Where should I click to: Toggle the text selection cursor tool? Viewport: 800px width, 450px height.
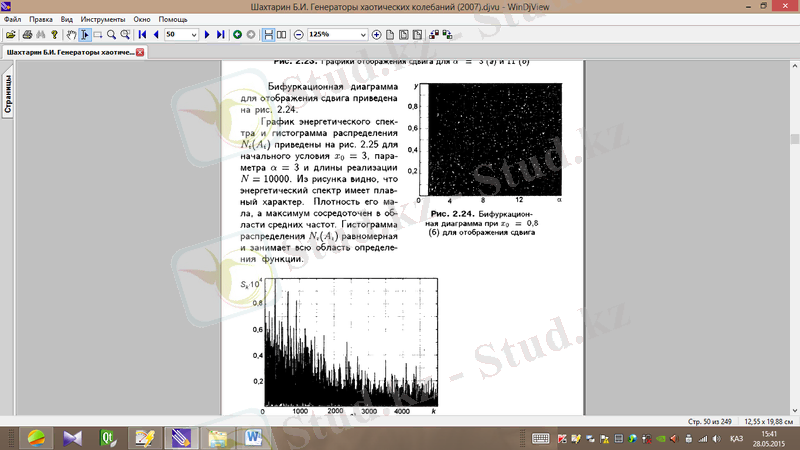tap(84, 34)
